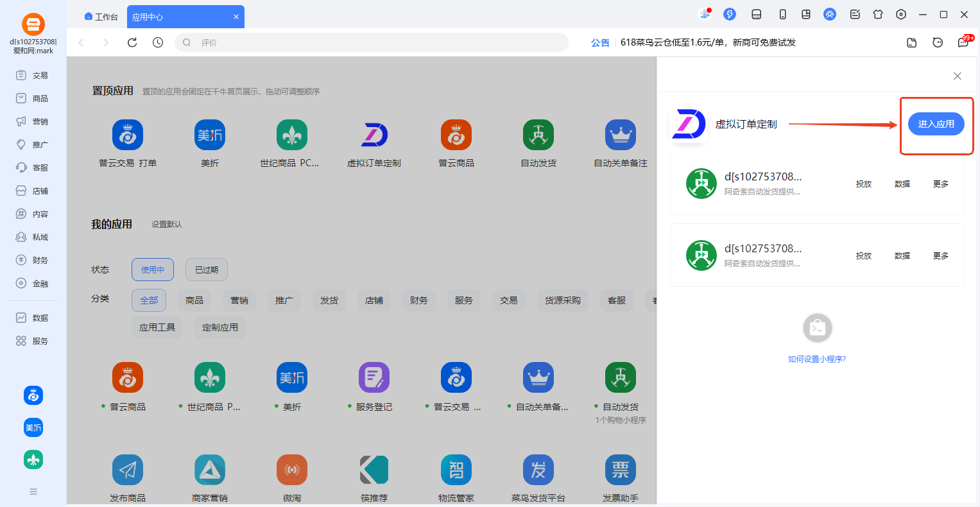The image size is (980, 507).
Task: Open pinned 世纪商品 PC app icon
Action: click(x=292, y=135)
